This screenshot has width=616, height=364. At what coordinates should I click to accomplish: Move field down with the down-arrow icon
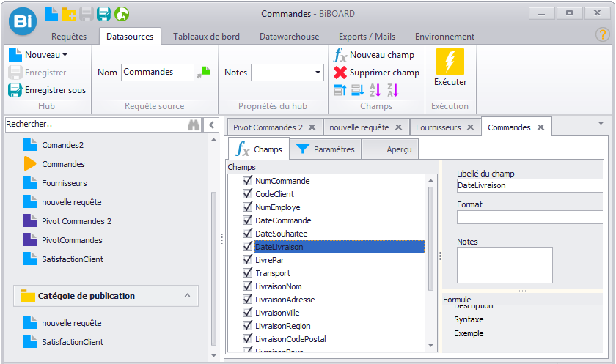[x=358, y=90]
